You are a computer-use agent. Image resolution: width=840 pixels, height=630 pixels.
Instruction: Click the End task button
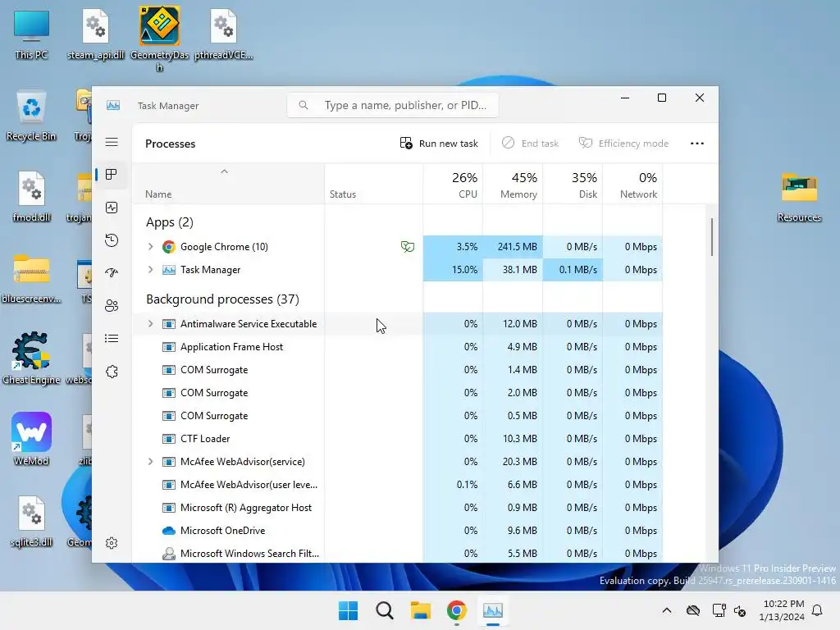coord(530,143)
